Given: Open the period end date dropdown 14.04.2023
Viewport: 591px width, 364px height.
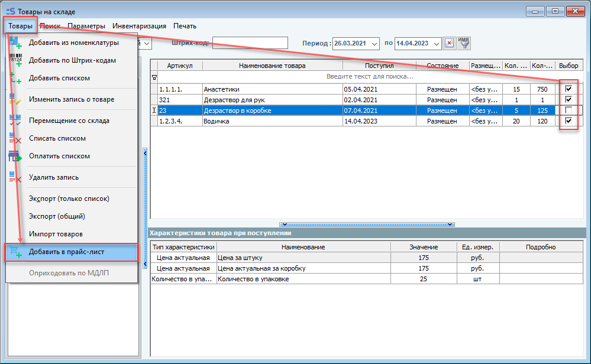Looking at the screenshot, I should [x=437, y=44].
